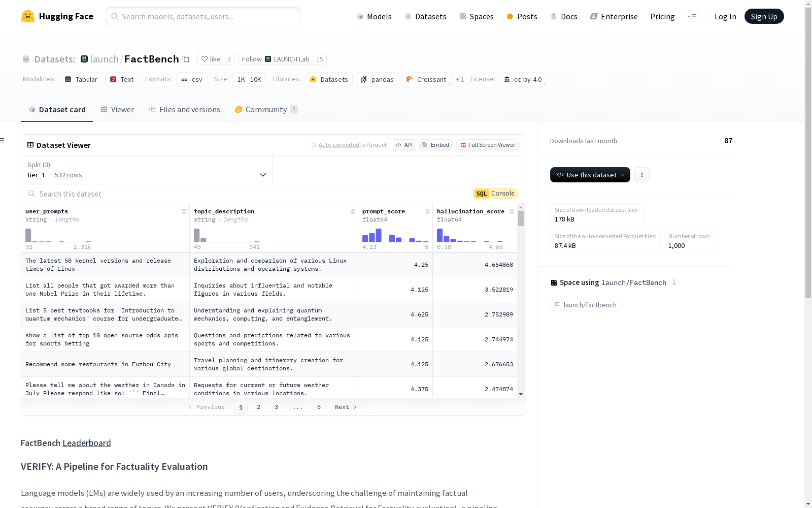Image resolution: width=812 pixels, height=508 pixels.
Task: Go to page 2 of the table
Action: 258,407
